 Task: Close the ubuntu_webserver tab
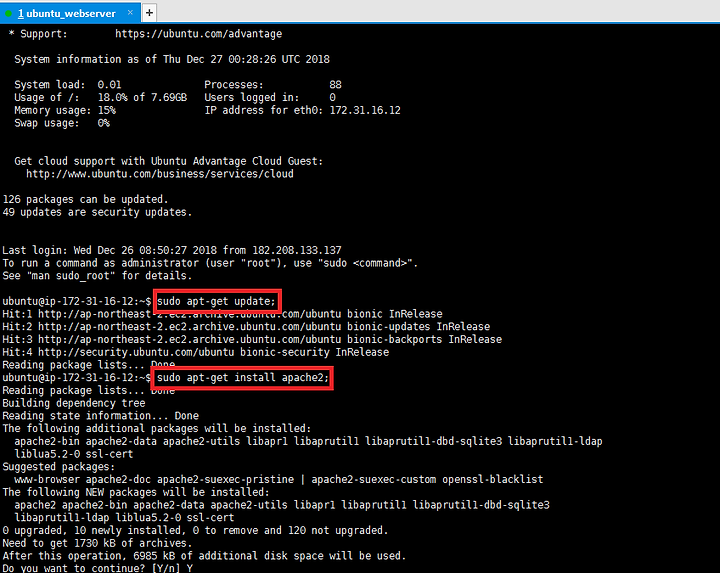tap(130, 12)
